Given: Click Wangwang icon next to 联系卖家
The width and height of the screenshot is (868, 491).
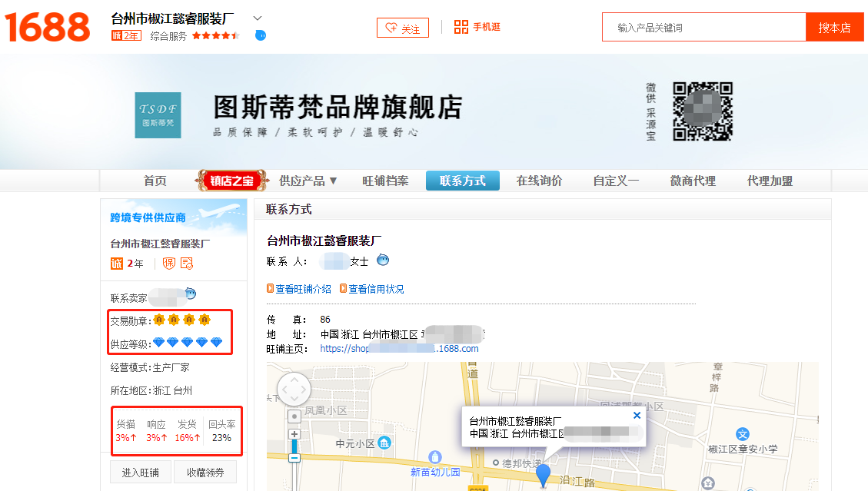Looking at the screenshot, I should point(191,294).
